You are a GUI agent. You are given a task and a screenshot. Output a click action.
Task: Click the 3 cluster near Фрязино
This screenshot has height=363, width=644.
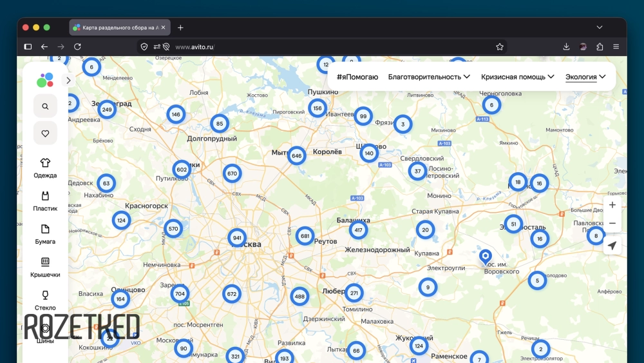click(x=403, y=124)
